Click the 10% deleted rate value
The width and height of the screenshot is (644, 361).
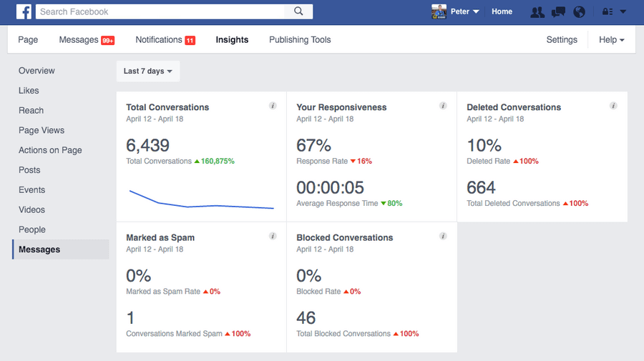tap(484, 145)
